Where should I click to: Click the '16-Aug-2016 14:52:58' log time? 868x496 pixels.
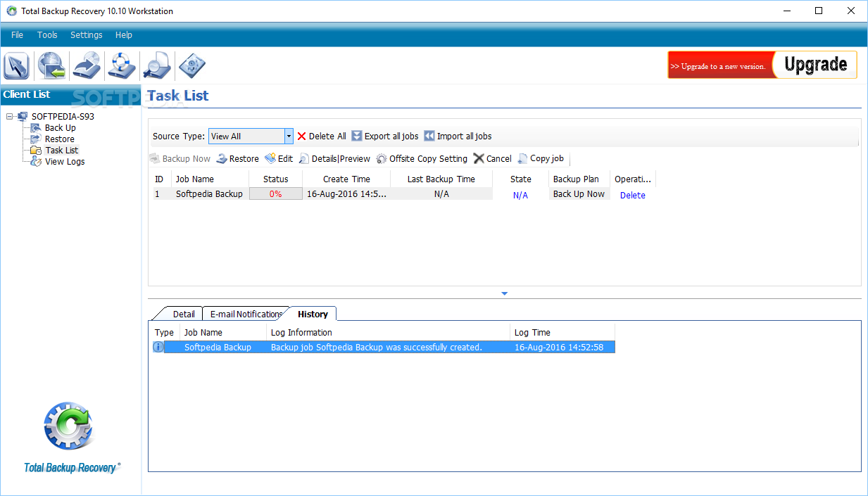tap(559, 348)
